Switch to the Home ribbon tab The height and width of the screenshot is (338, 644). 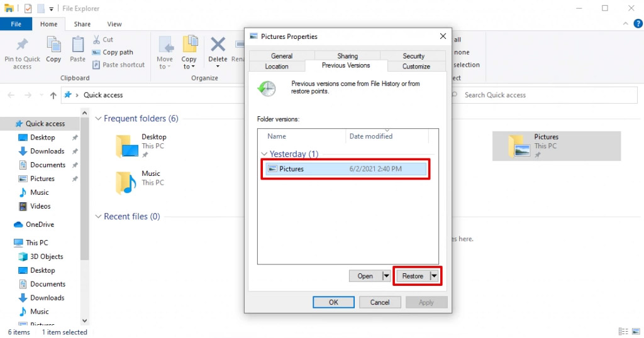(48, 24)
